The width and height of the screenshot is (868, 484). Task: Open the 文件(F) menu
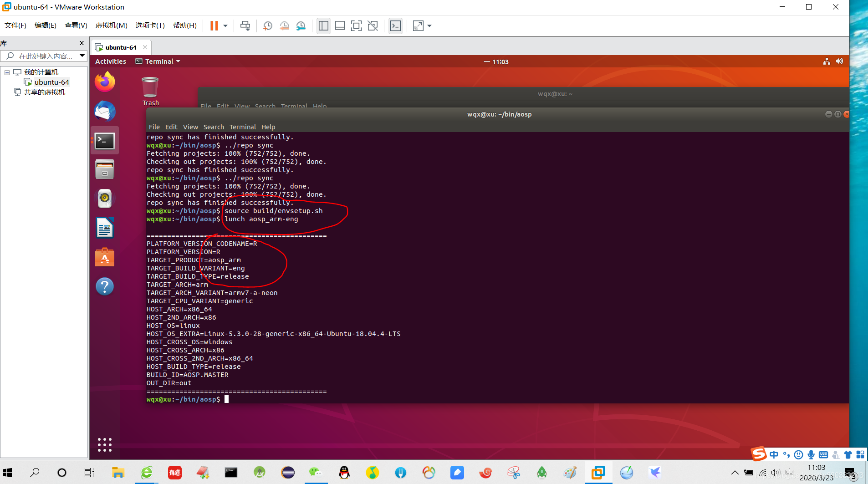[15, 25]
